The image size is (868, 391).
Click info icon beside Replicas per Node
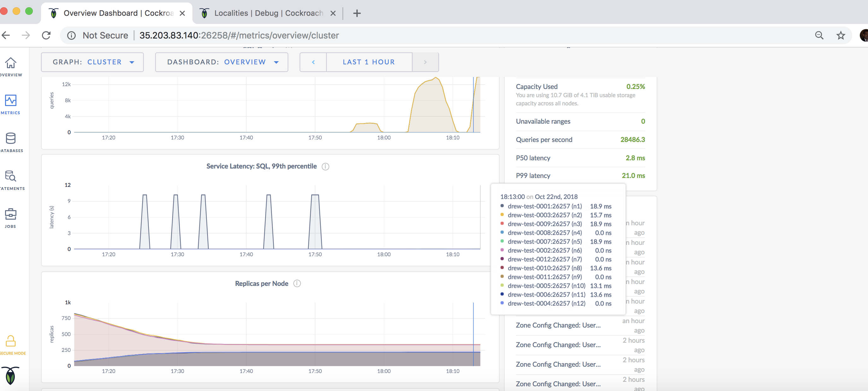tap(297, 283)
